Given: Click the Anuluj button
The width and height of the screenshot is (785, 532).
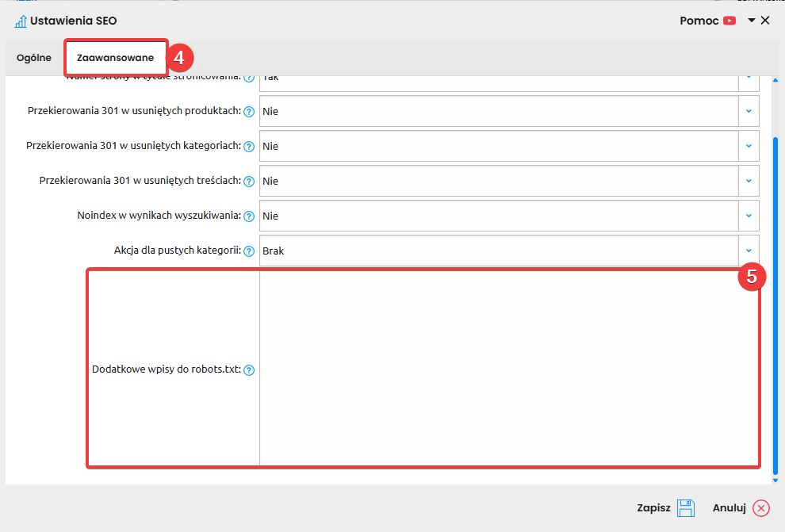Looking at the screenshot, I should [729, 508].
